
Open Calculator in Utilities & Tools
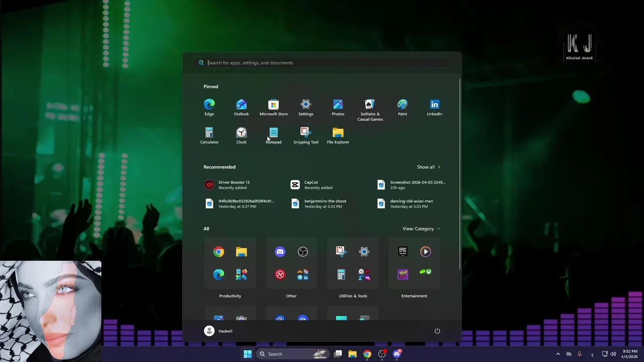click(341, 275)
